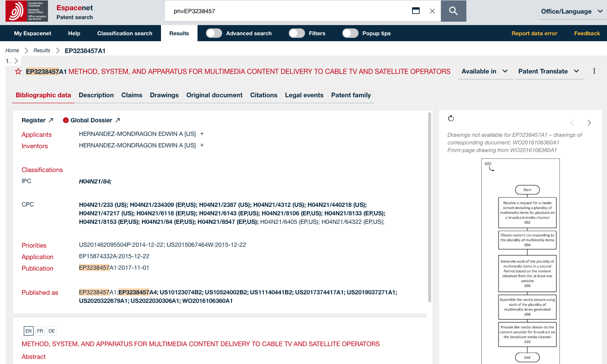Refresh the drawing preview with the reload icon
Viewport: 607px width, 364px height.
451,119
